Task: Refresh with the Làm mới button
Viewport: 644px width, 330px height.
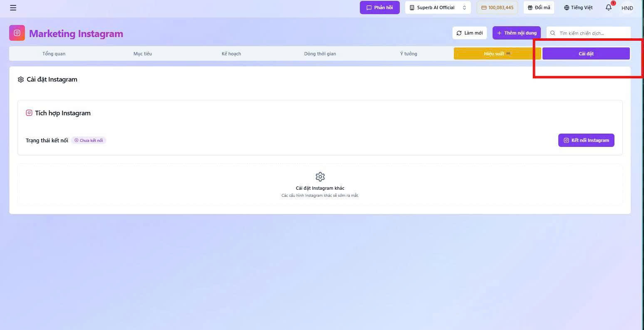Action: click(x=470, y=33)
